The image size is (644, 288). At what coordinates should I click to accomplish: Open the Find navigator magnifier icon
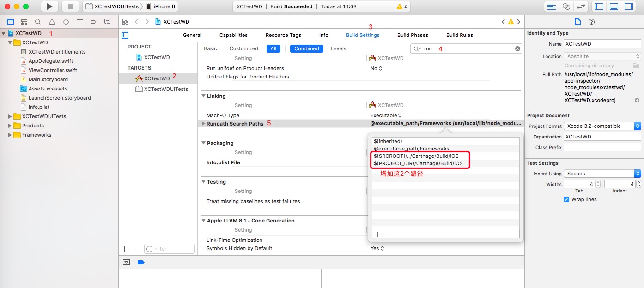pos(38,22)
